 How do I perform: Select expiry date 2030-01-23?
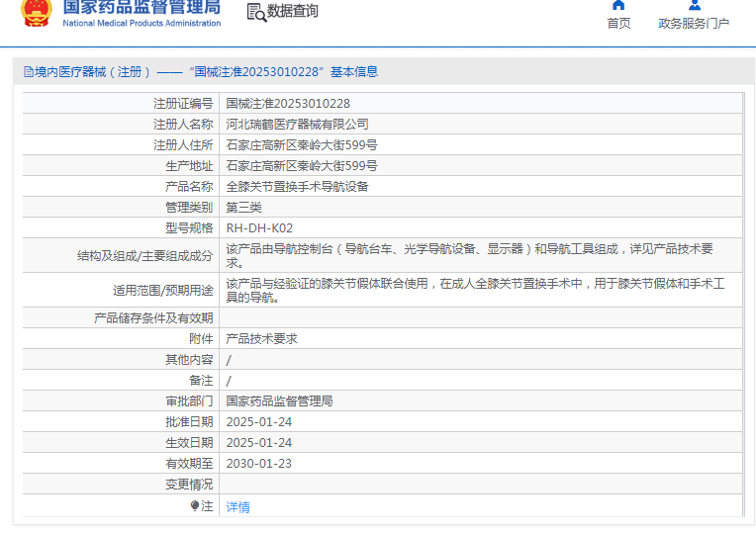(259, 463)
